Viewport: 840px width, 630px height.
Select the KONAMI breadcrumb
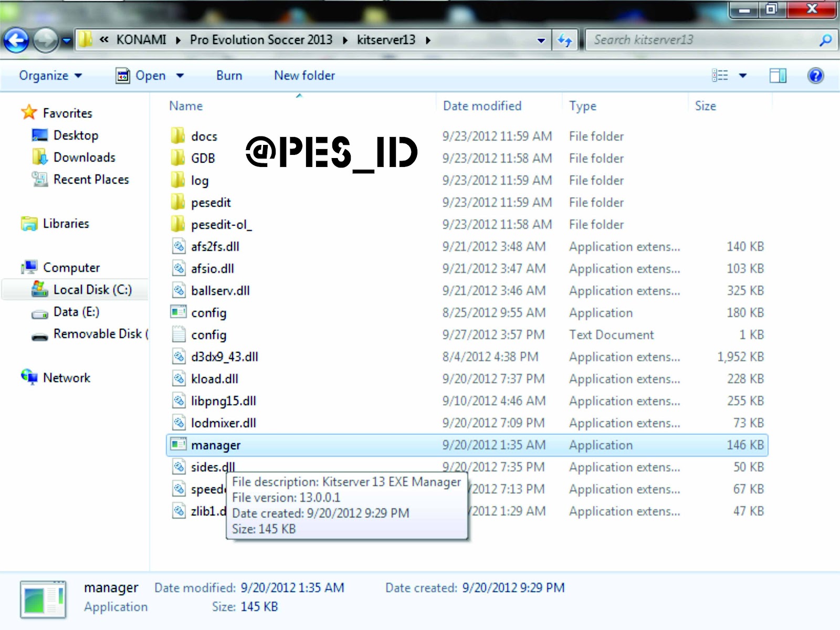coord(141,40)
